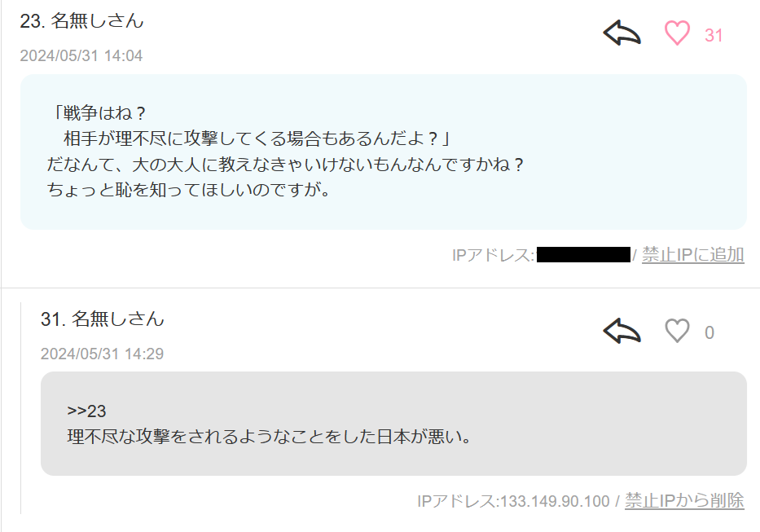Click the line ちょっと恥を知ってほしいのですが
The height and width of the screenshot is (532, 760).
pos(188,189)
